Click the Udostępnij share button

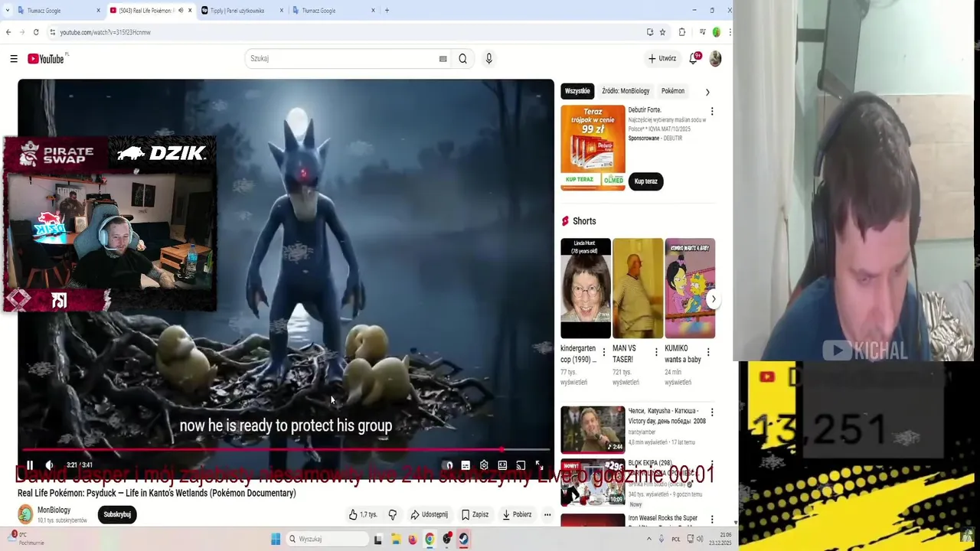click(x=429, y=514)
